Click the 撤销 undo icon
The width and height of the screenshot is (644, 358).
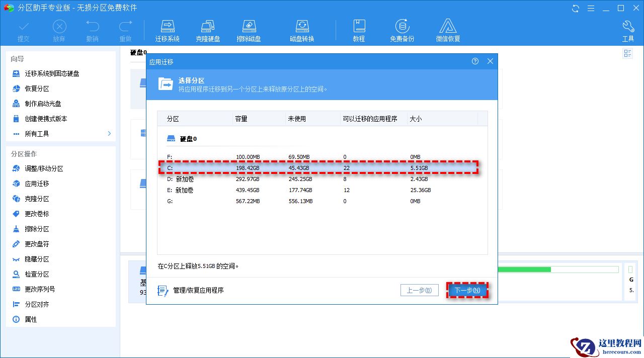point(92,29)
